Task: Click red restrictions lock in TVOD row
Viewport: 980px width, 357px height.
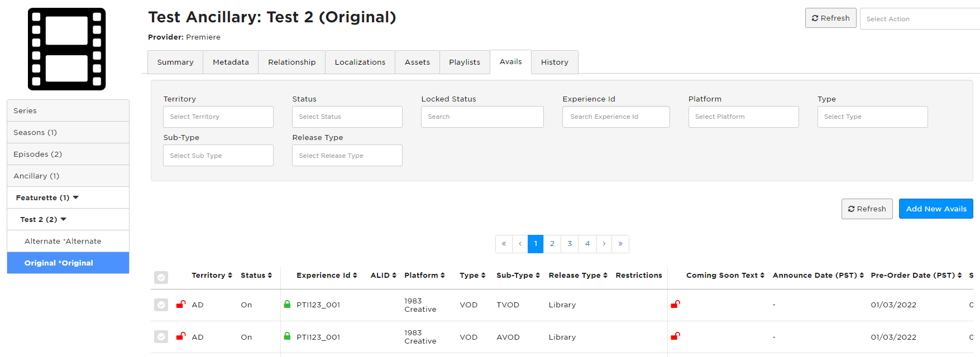Action: click(675, 304)
